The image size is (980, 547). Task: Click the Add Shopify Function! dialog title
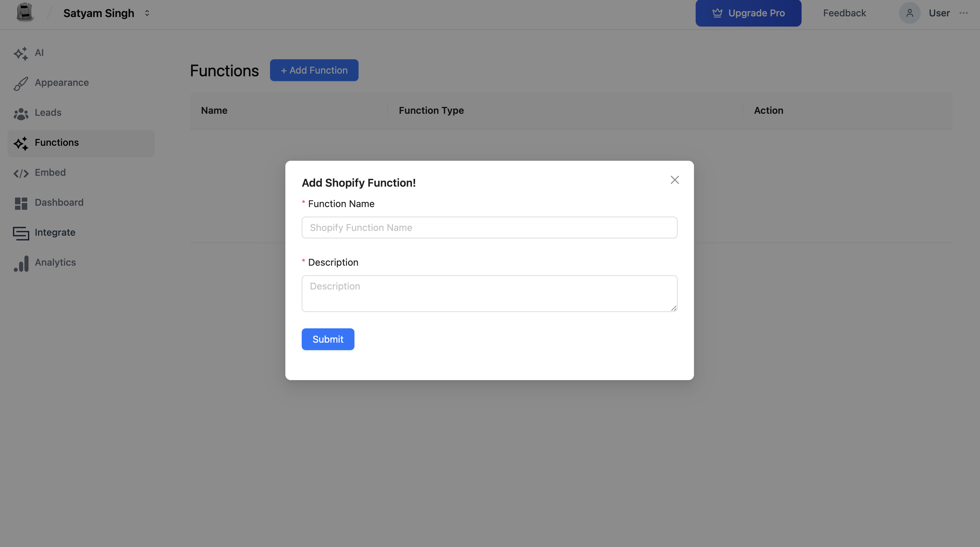coord(358,183)
